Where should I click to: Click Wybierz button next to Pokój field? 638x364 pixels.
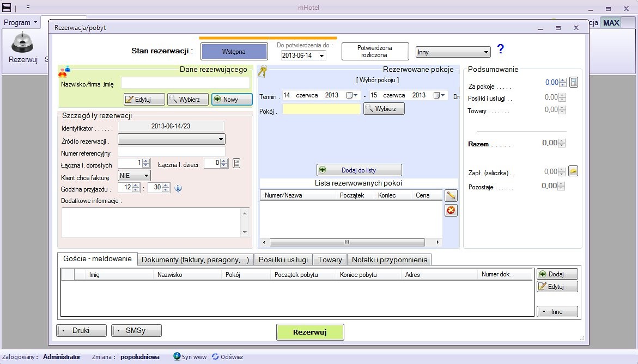coord(384,109)
